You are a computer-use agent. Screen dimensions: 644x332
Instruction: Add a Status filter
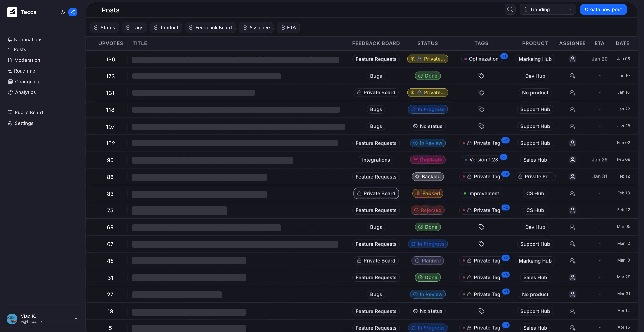point(104,28)
